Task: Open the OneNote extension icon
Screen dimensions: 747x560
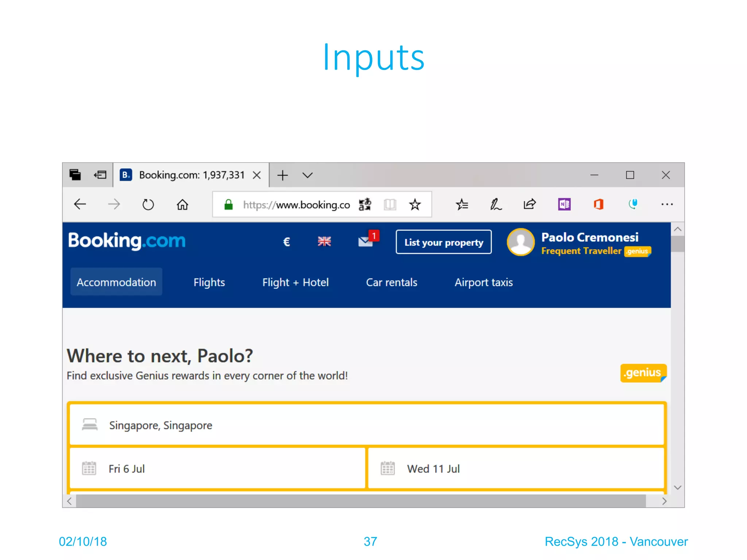Action: (564, 204)
